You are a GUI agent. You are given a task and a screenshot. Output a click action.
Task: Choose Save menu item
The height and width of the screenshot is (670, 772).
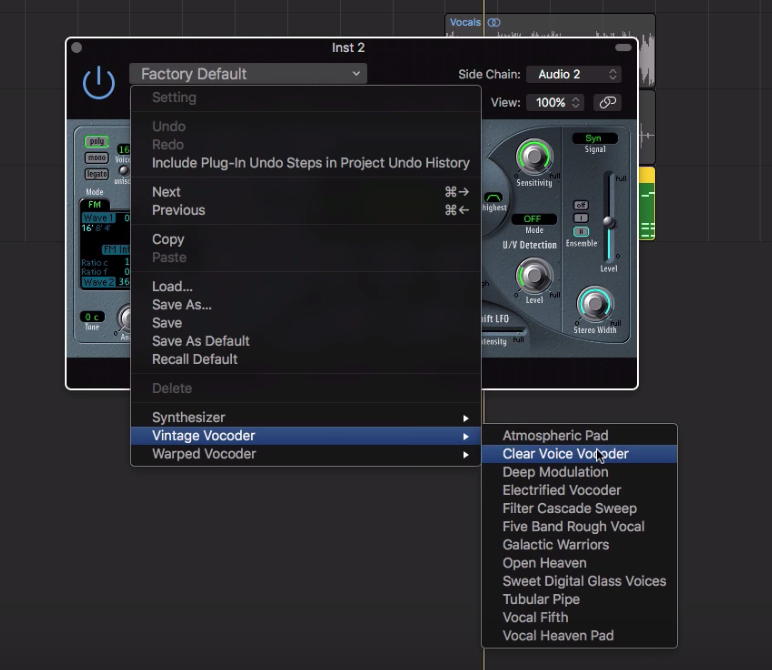click(x=306, y=323)
